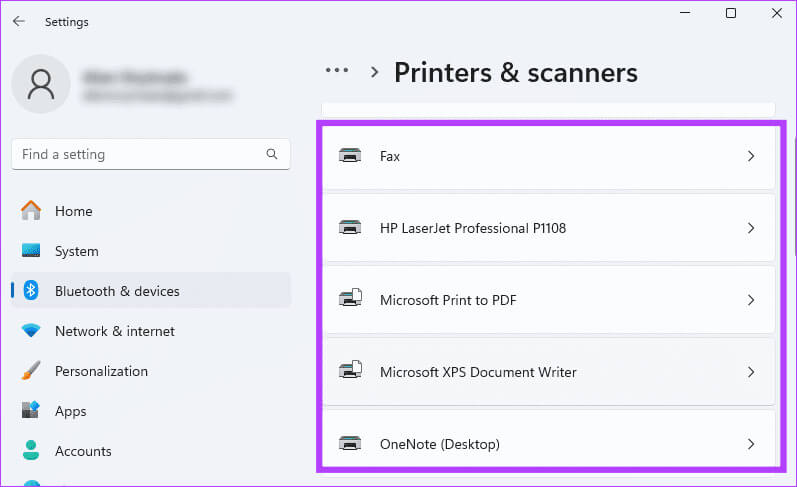The width and height of the screenshot is (797, 487).
Task: Open the breadcrumb ellipsis menu
Action: click(x=337, y=70)
